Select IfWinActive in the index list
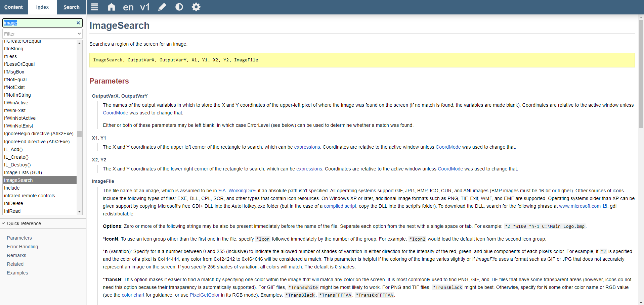The height and width of the screenshot is (305, 644). 40,103
